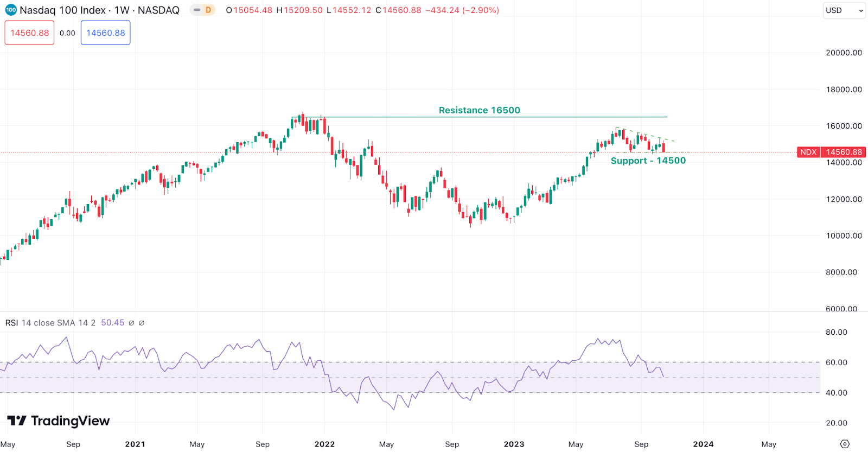This screenshot has height=452, width=868.
Task: Click the red sell price button 14560.88
Action: click(29, 33)
